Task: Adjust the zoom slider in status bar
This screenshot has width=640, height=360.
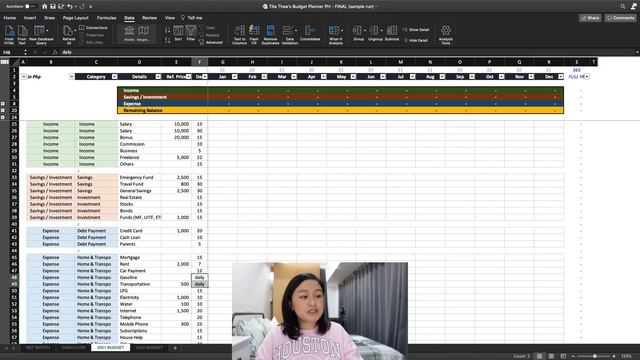Action: tap(594, 356)
